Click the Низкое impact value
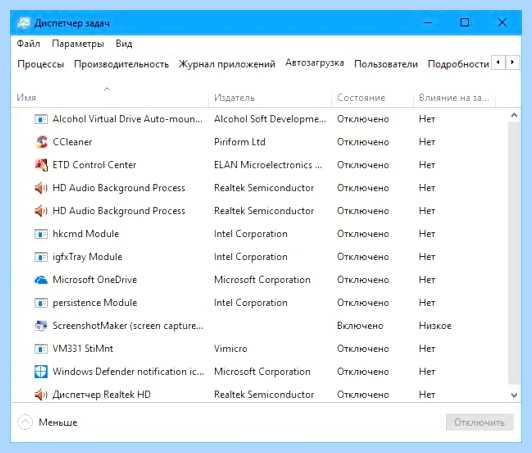 pos(435,326)
